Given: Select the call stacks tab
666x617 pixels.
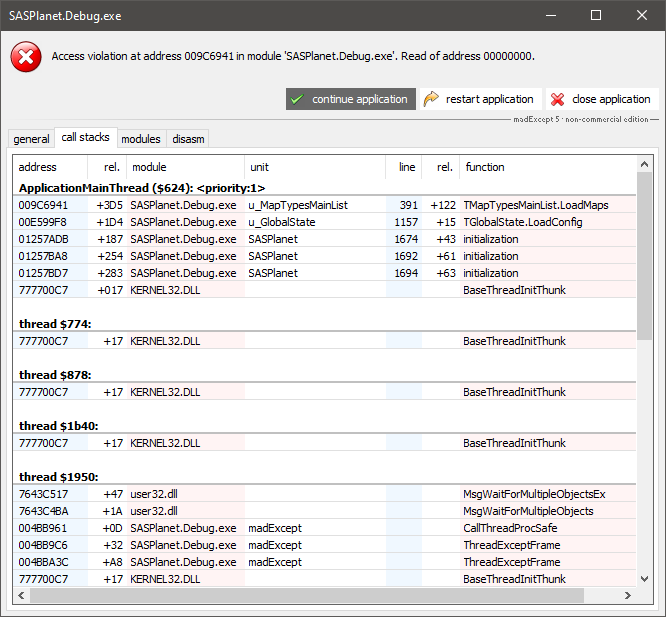Looking at the screenshot, I should click(85, 137).
